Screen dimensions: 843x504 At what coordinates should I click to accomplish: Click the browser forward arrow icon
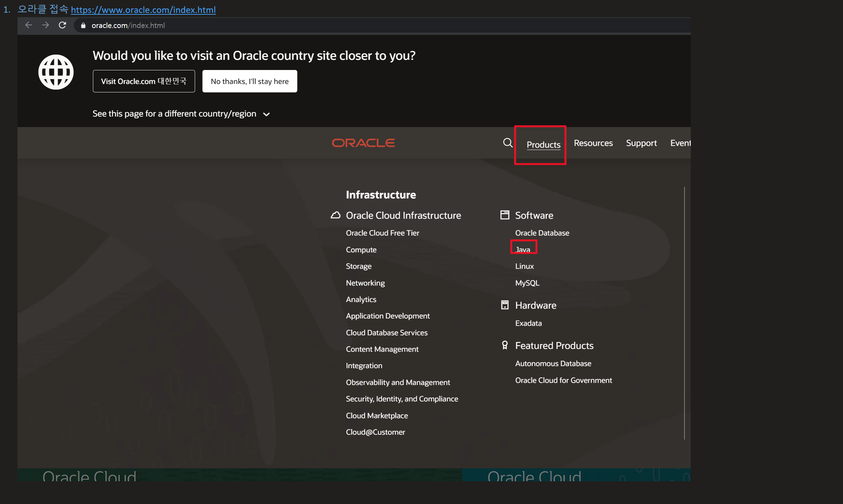(x=45, y=25)
